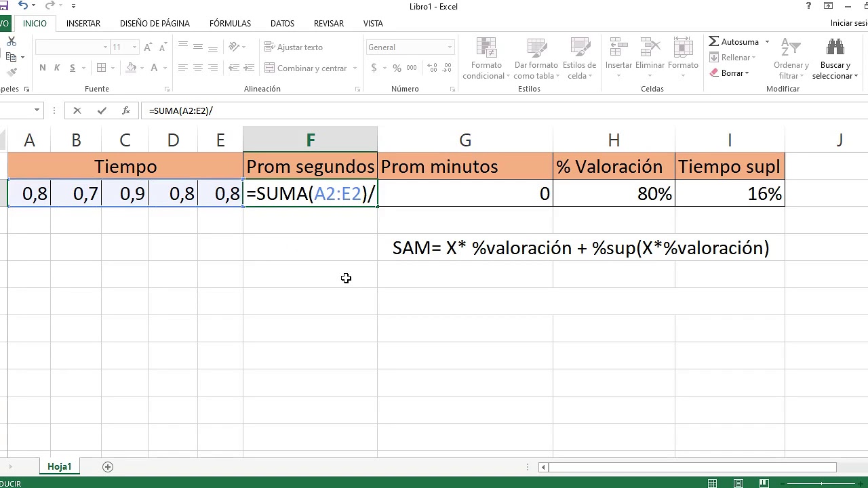This screenshot has height=488, width=868.
Task: Open the font size dropdown showing 11
Action: 134,47
